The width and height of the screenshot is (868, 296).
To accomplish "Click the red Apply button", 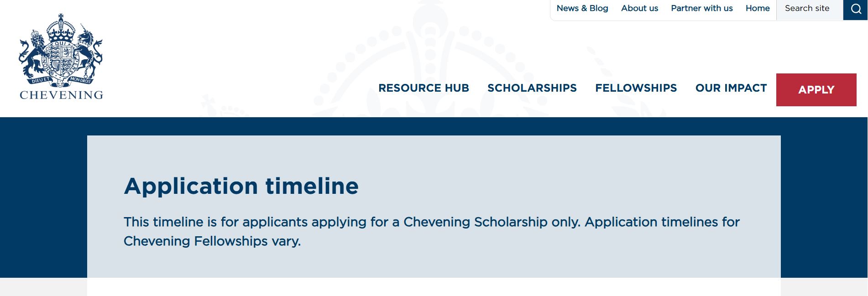I will click(816, 90).
